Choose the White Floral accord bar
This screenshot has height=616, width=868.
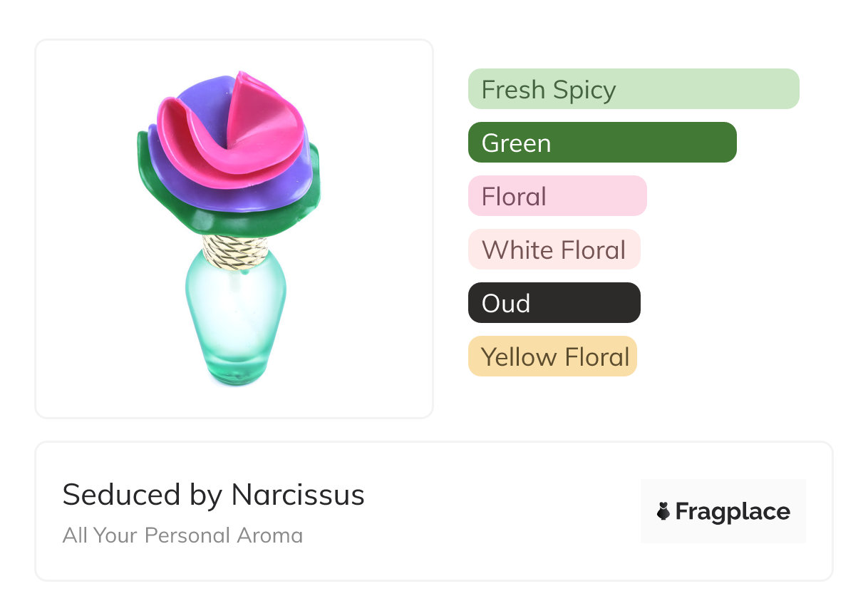tap(554, 250)
